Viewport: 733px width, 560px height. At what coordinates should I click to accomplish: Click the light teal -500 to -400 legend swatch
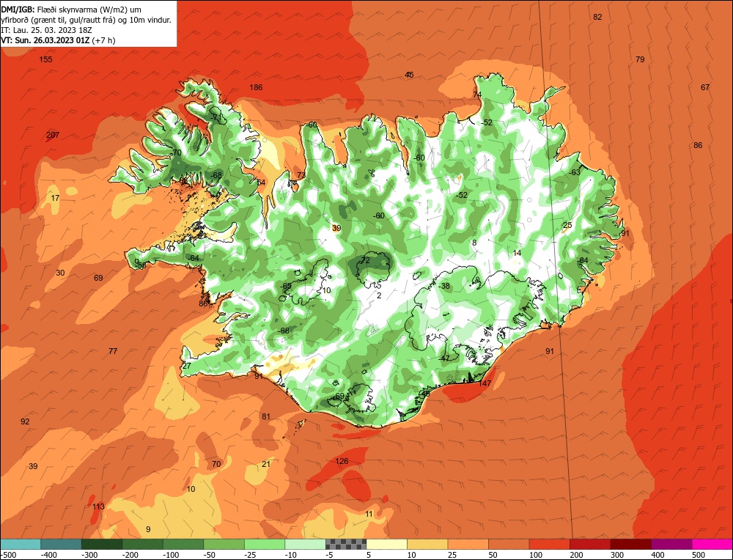(x=20, y=544)
